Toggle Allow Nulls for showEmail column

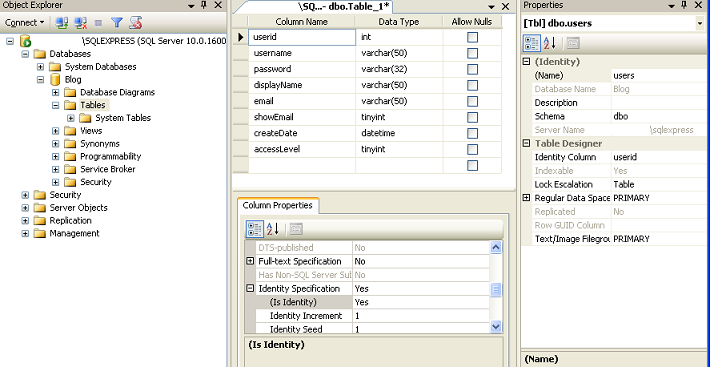[472, 117]
